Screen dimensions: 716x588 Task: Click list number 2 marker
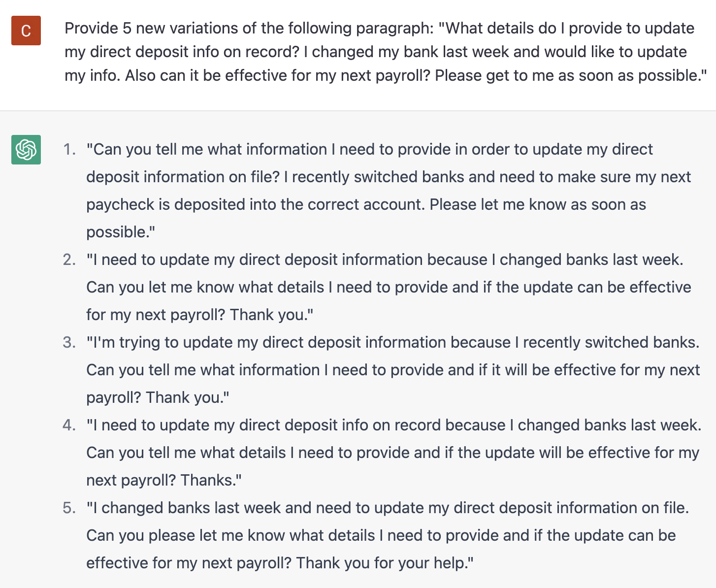pos(69,260)
